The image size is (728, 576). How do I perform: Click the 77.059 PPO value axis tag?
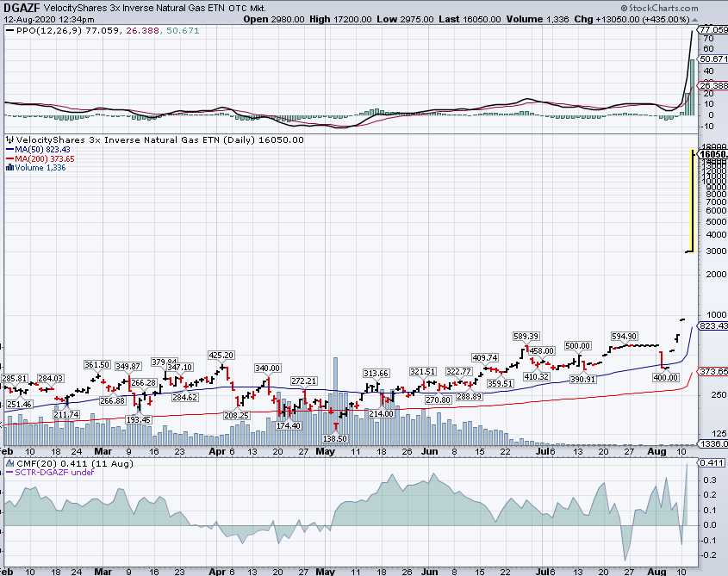point(714,29)
